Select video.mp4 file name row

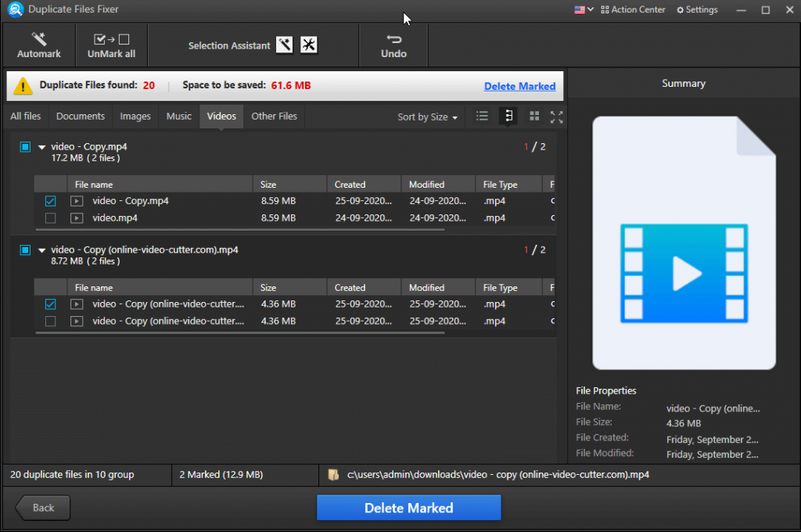(115, 218)
